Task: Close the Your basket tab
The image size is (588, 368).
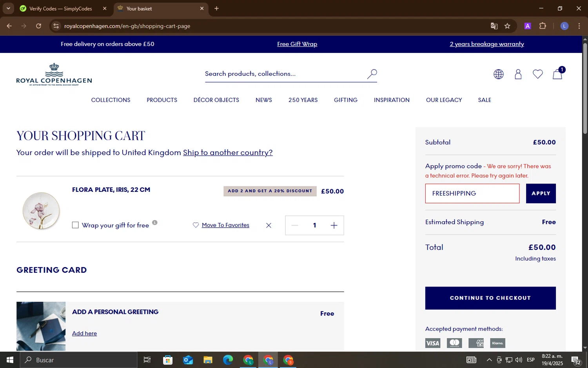Action: pos(202,8)
